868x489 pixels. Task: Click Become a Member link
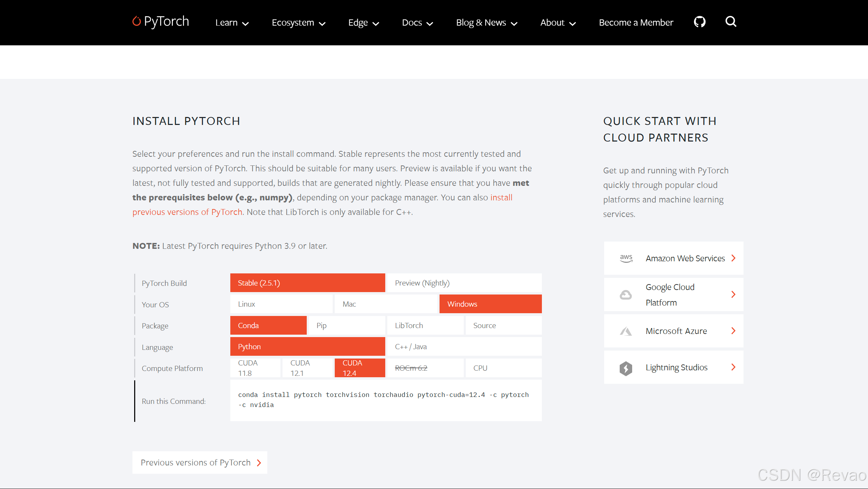point(636,23)
